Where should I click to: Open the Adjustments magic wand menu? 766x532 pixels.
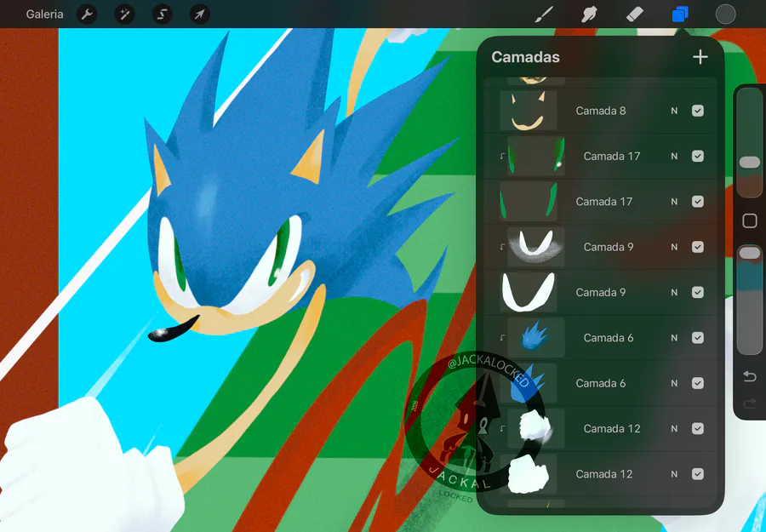(x=124, y=14)
